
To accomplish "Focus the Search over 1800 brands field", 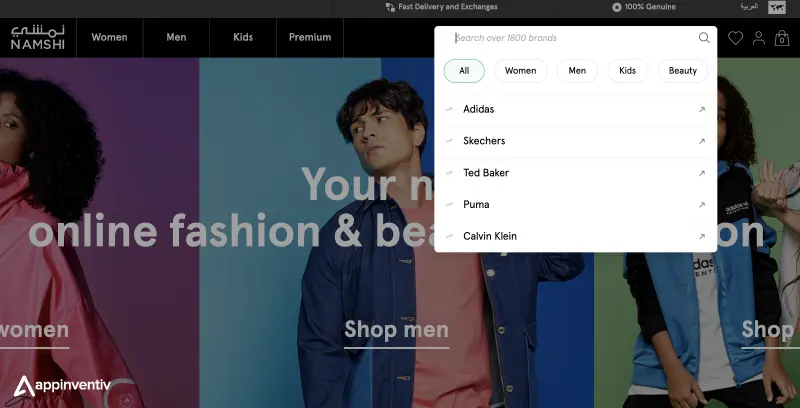I will (574, 38).
